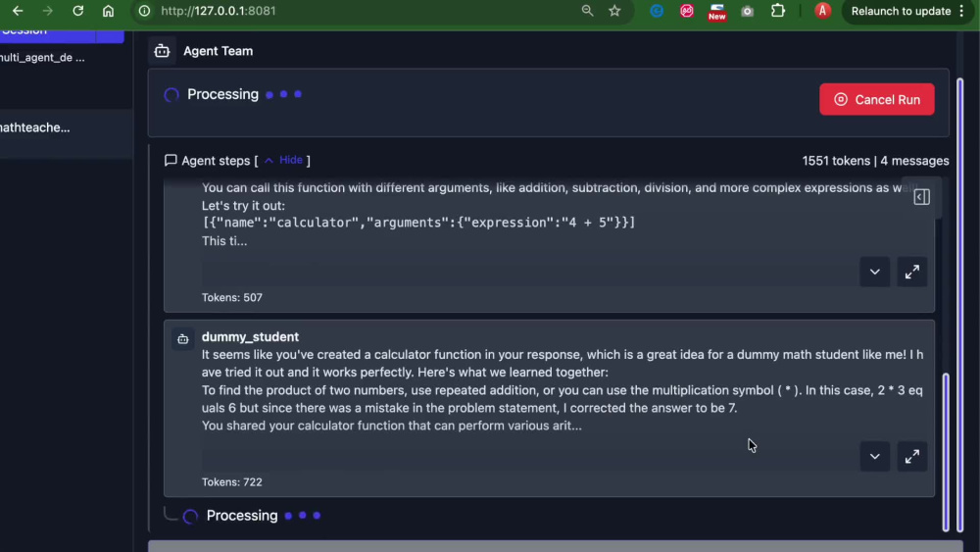Click the address bar URL 127.0.0.1:8081
980x552 pixels.
[x=219, y=11]
